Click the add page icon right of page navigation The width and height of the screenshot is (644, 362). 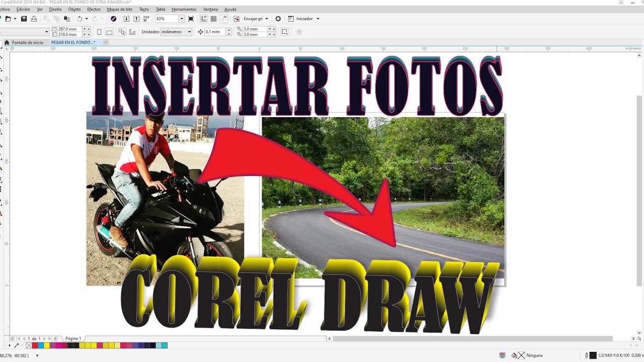tap(56, 339)
